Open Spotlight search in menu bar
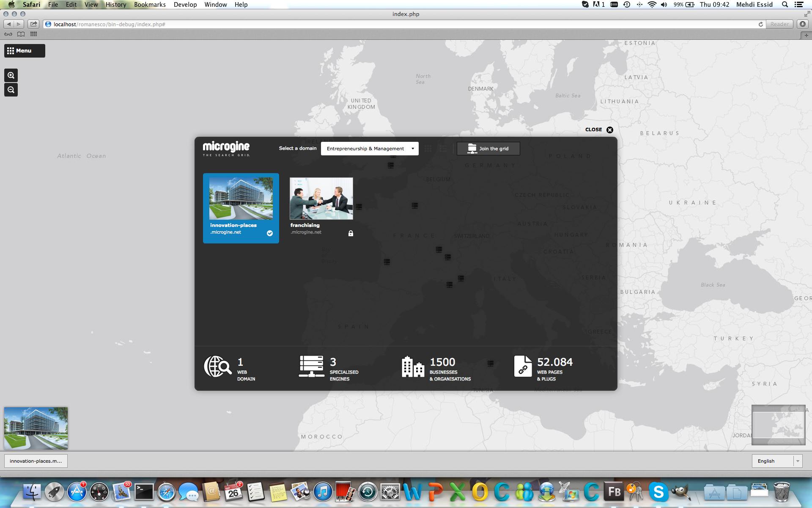The width and height of the screenshot is (812, 508). 785,4
